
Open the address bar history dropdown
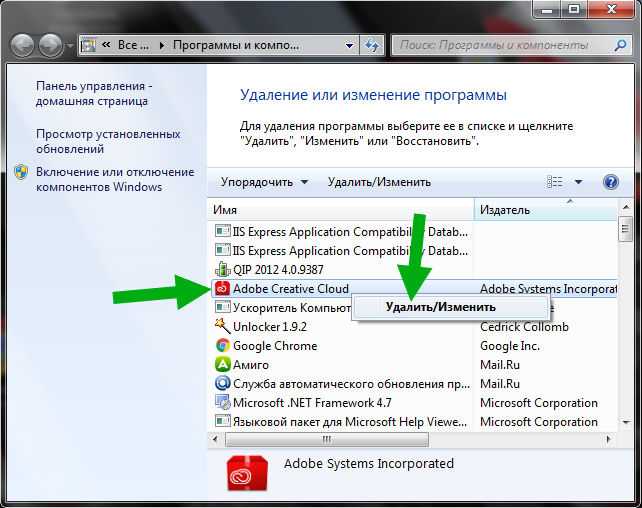click(349, 45)
